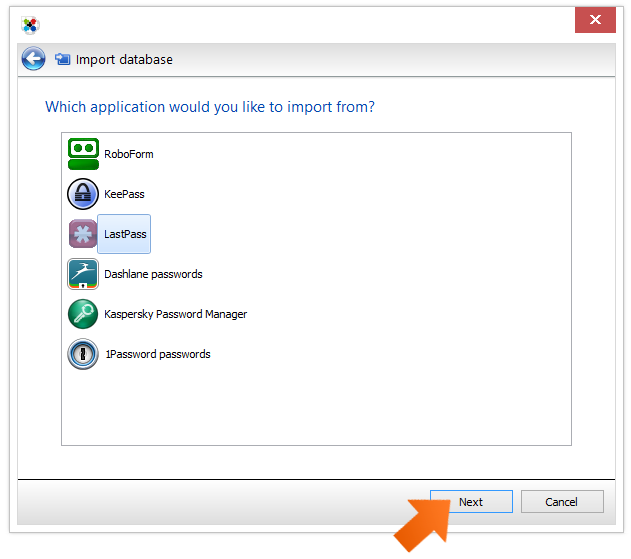Viewport: 631px width, 559px height.
Task: Click the 1Password keyhole icon
Action: (83, 354)
